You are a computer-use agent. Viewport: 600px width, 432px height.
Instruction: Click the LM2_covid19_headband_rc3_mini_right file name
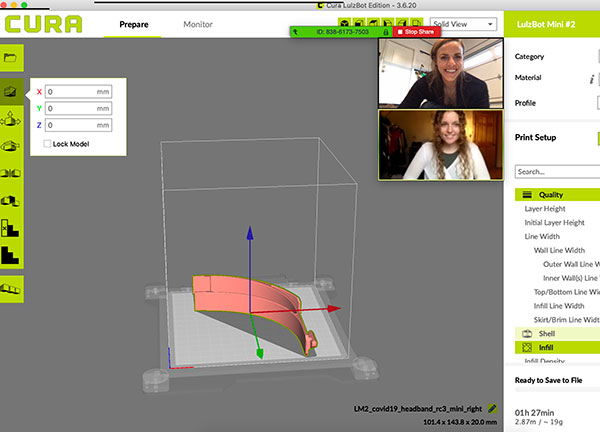[418, 409]
